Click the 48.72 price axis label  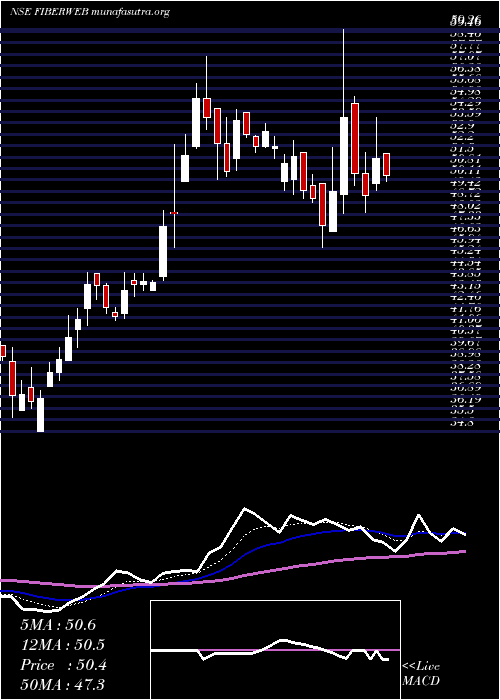coord(465,194)
